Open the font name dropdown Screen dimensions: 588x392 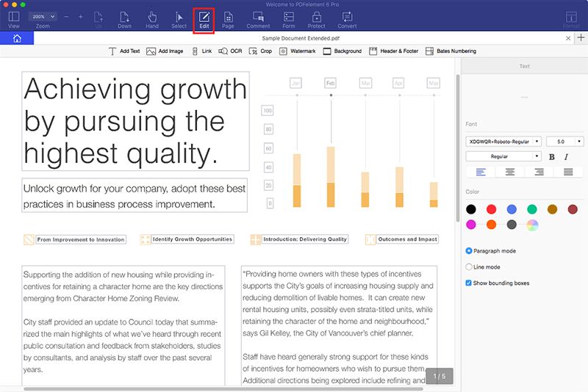(503, 141)
